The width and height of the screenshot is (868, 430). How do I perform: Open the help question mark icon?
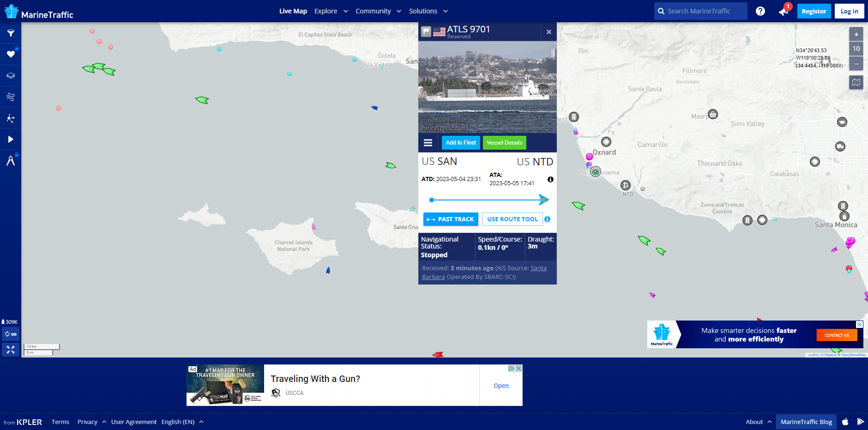tap(760, 11)
